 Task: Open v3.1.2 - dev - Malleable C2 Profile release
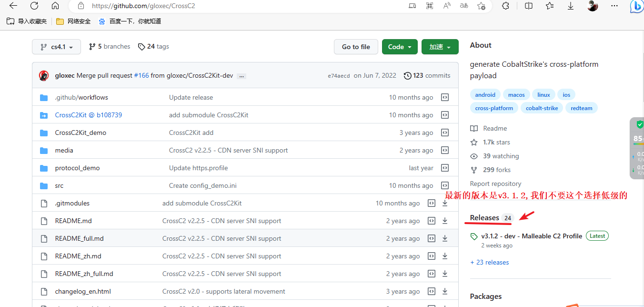tap(532, 236)
